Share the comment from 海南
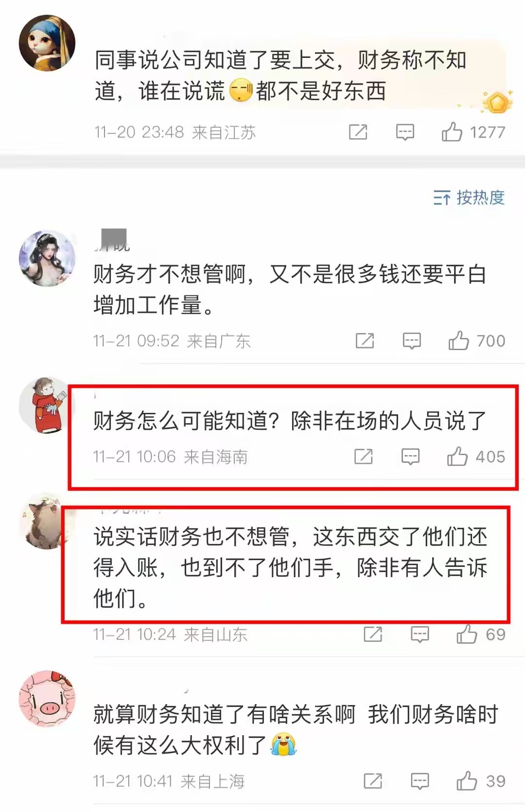Viewport: 525px width, 812px height. tap(363, 457)
